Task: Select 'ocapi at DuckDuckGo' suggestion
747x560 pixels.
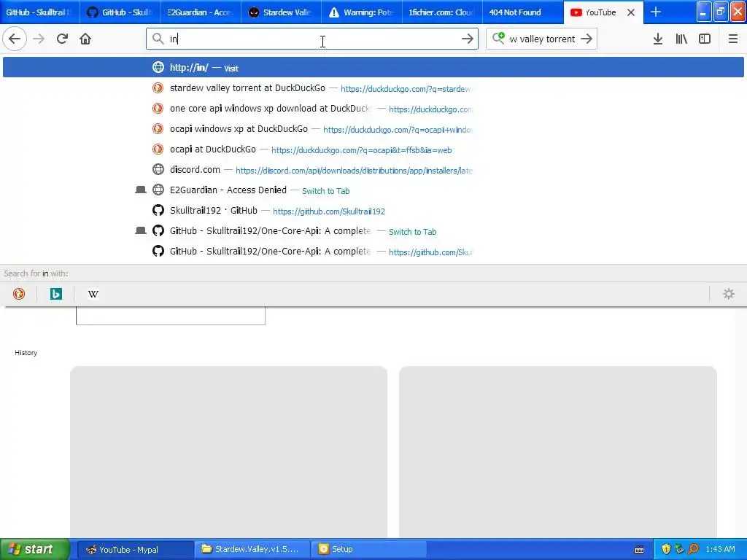Action: point(373,149)
